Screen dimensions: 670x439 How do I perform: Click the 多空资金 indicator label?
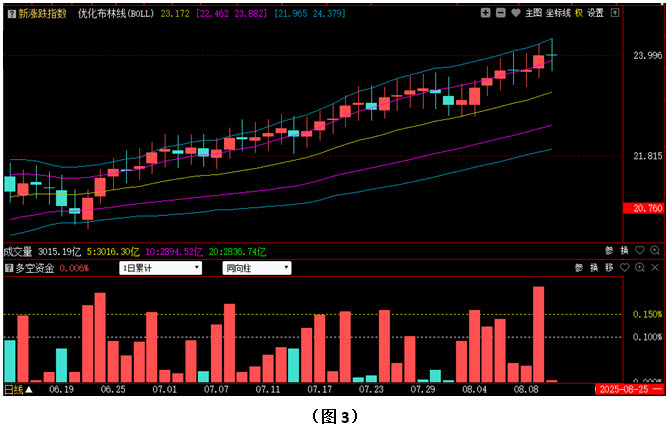(x=35, y=268)
